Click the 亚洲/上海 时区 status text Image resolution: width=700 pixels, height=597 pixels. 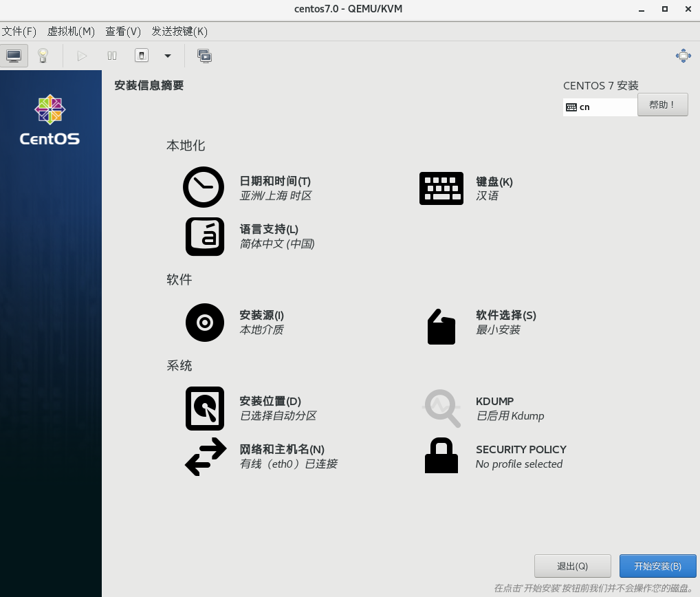pyautogui.click(x=276, y=195)
